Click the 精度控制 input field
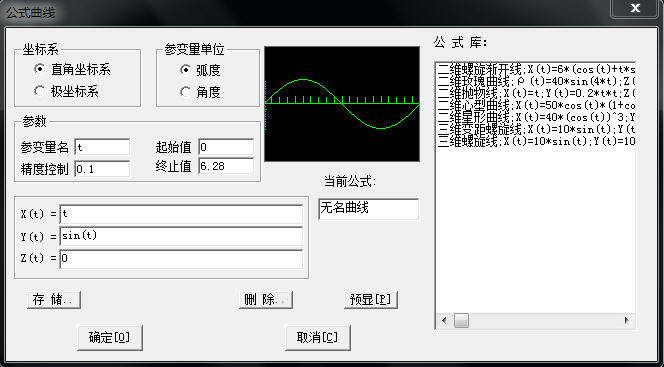This screenshot has width=664, height=367. [x=102, y=169]
